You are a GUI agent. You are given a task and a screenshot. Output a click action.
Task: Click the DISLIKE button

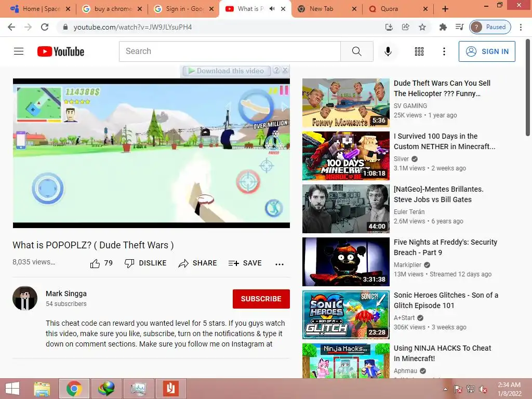point(145,263)
